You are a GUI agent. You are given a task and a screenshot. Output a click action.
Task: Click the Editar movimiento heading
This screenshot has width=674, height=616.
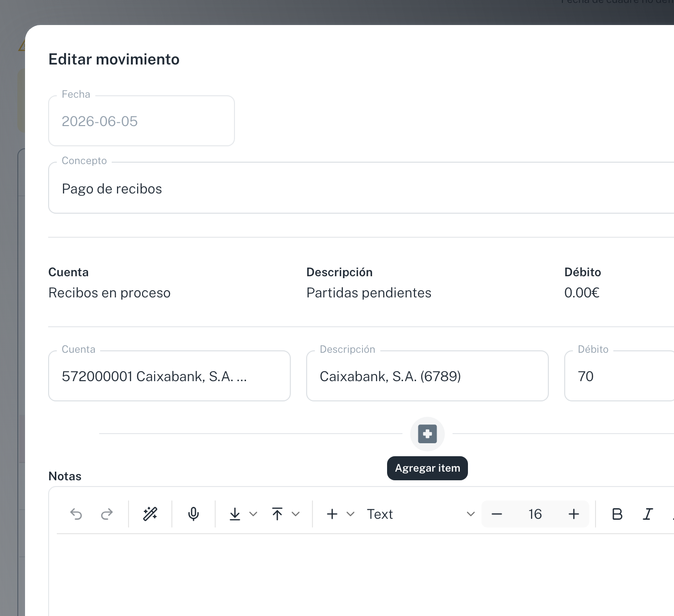(x=114, y=59)
